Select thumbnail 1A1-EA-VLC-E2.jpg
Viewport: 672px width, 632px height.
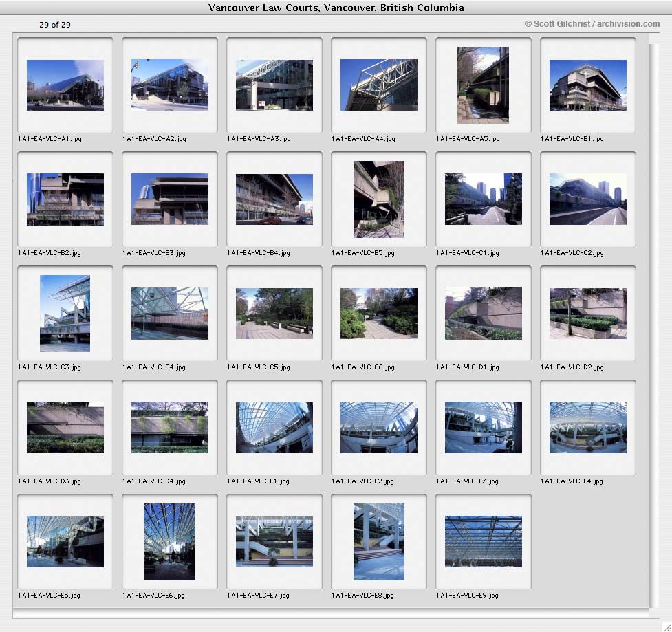[x=379, y=428]
